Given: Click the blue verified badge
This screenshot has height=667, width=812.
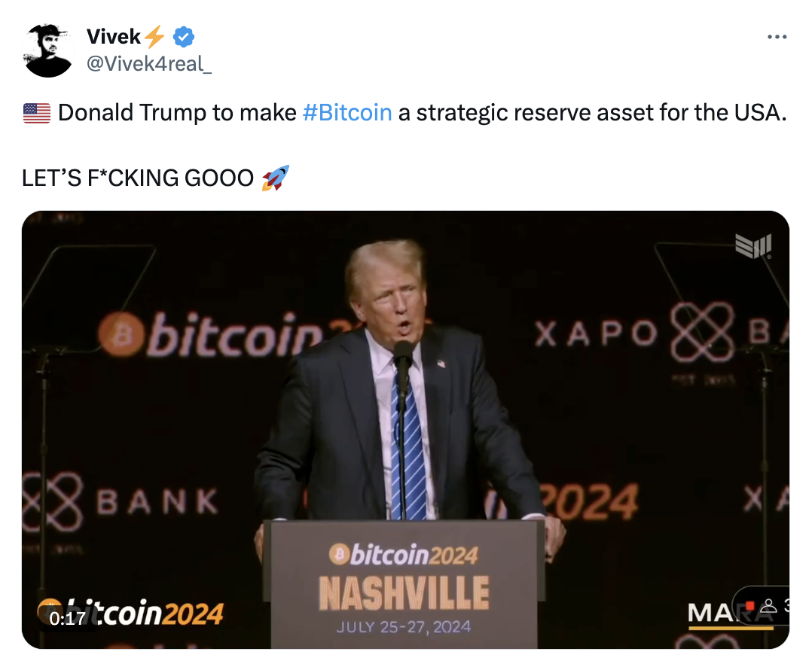Looking at the screenshot, I should click(x=183, y=37).
